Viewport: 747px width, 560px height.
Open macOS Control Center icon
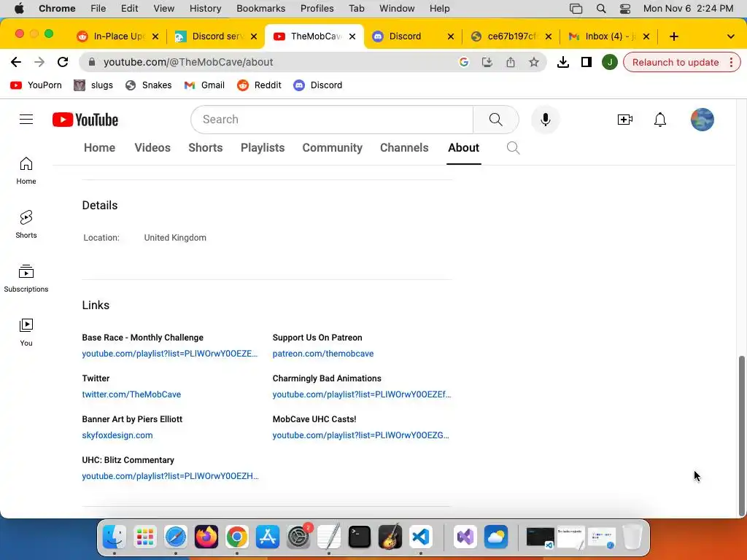pos(624,9)
